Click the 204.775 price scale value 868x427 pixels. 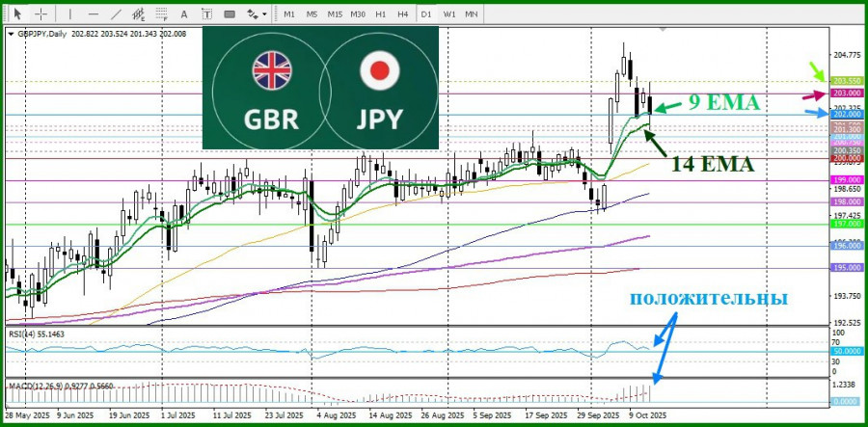point(845,55)
